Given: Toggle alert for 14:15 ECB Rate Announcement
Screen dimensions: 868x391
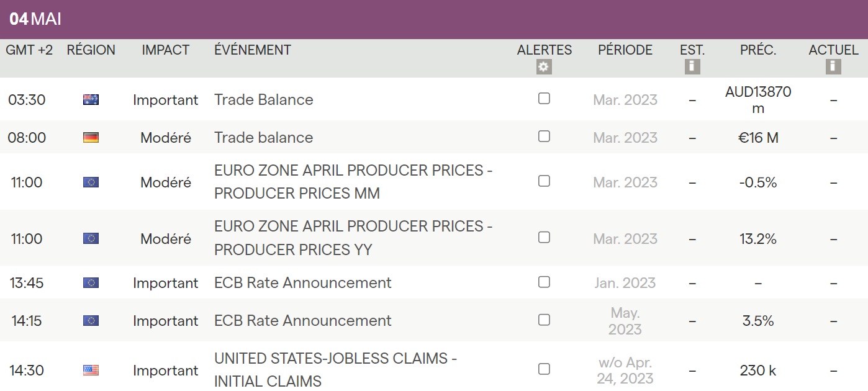Looking at the screenshot, I should click(x=544, y=320).
